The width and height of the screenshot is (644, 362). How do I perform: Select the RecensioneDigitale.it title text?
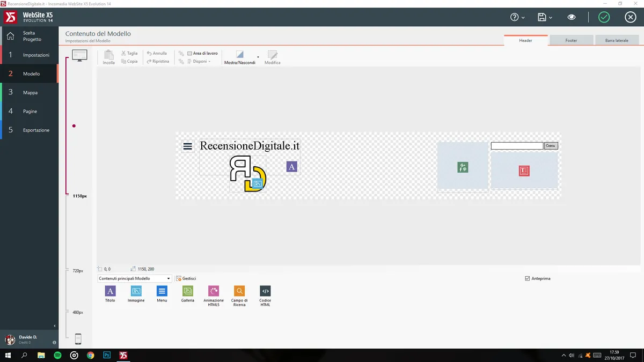(250, 145)
